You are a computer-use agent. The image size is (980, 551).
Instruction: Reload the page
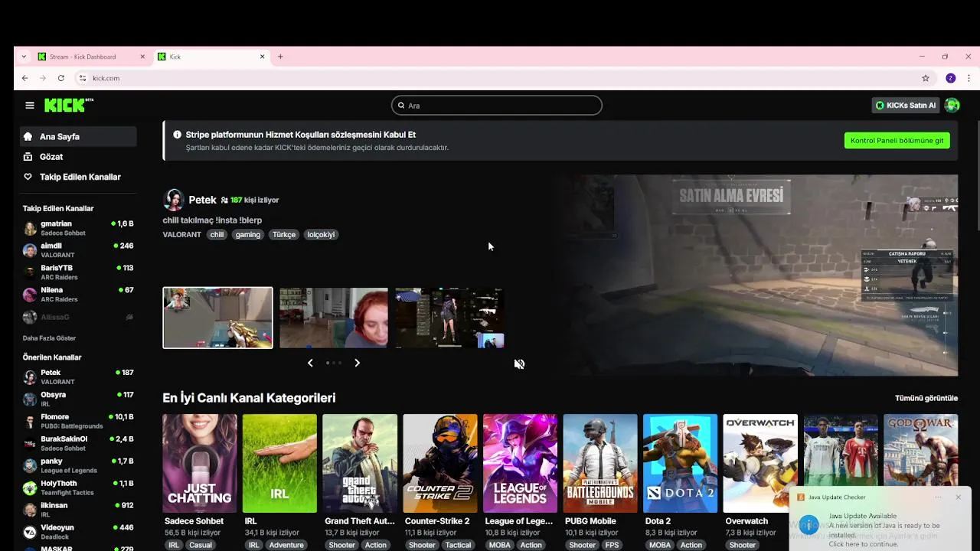click(61, 78)
